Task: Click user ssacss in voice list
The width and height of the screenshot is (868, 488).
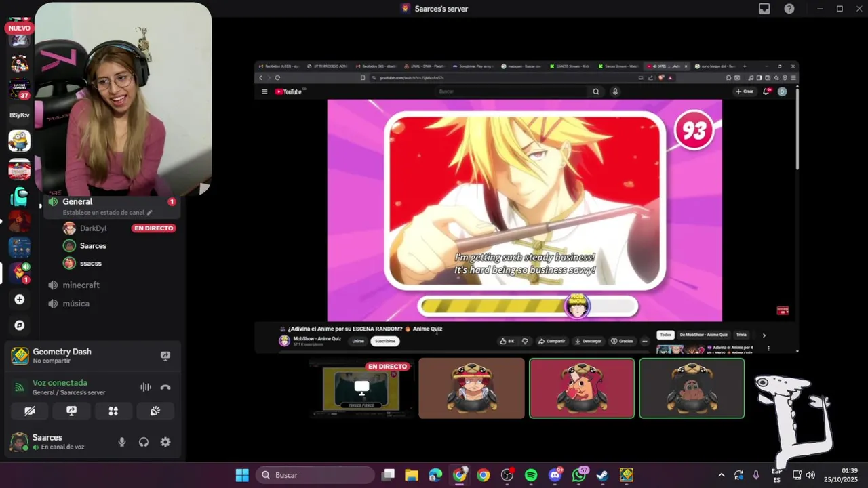Action: point(90,263)
